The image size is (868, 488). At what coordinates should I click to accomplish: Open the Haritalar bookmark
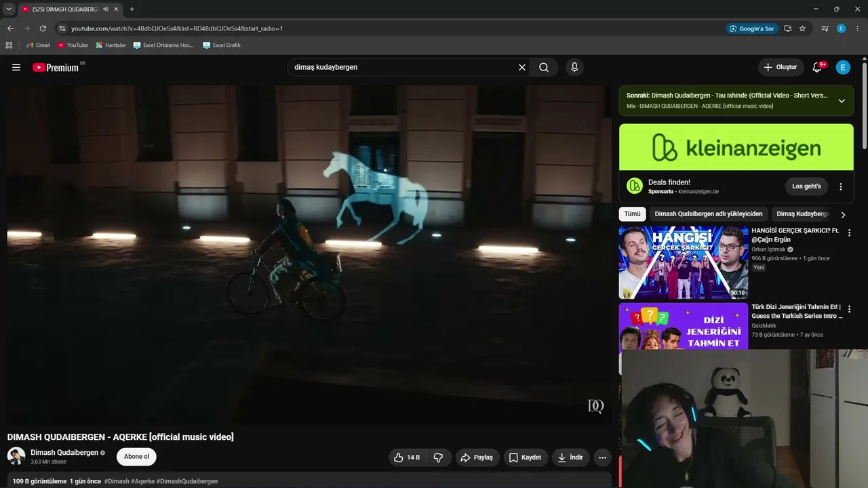coord(111,45)
